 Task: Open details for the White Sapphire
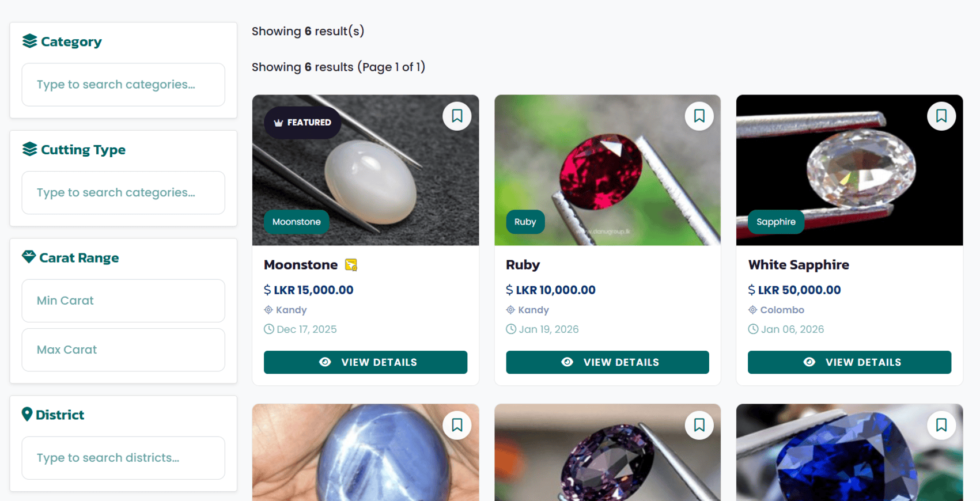click(849, 362)
